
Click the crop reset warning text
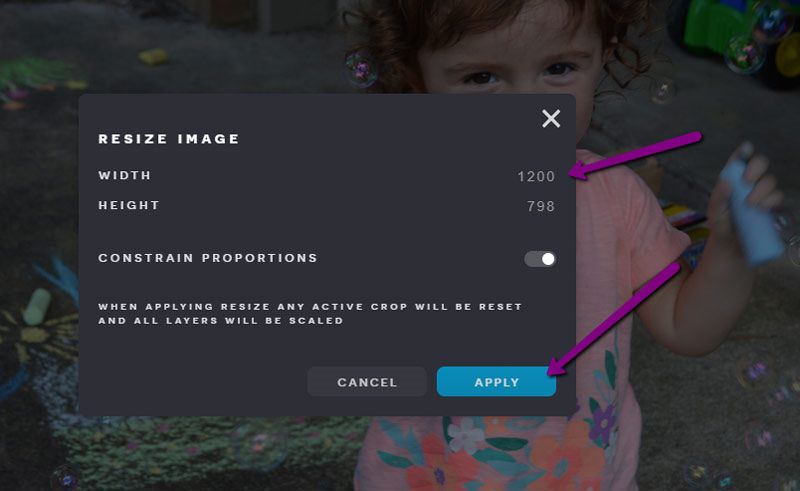point(310,313)
